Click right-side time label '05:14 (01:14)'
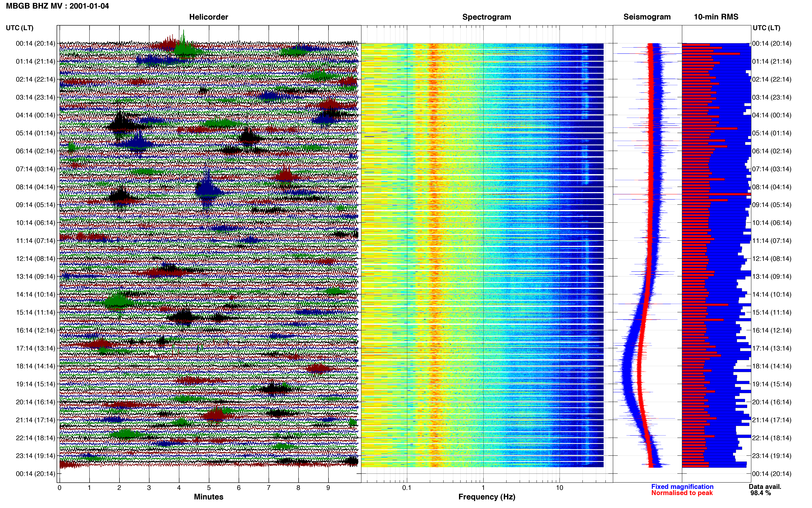812x508 pixels. tap(772, 133)
